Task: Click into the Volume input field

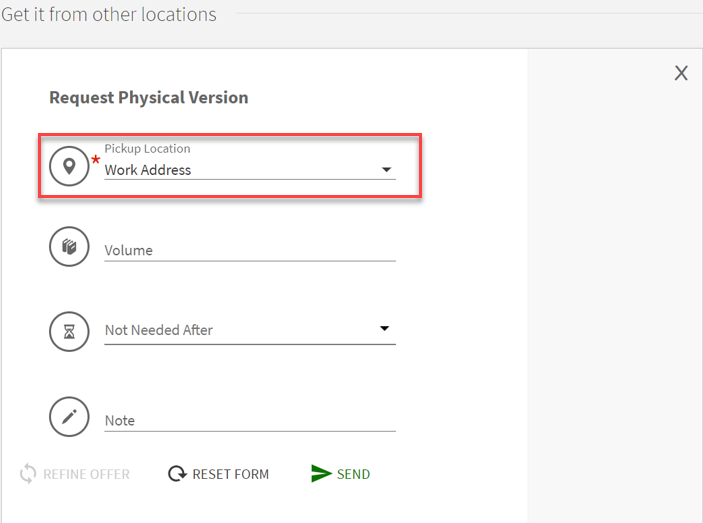Action: [250, 250]
